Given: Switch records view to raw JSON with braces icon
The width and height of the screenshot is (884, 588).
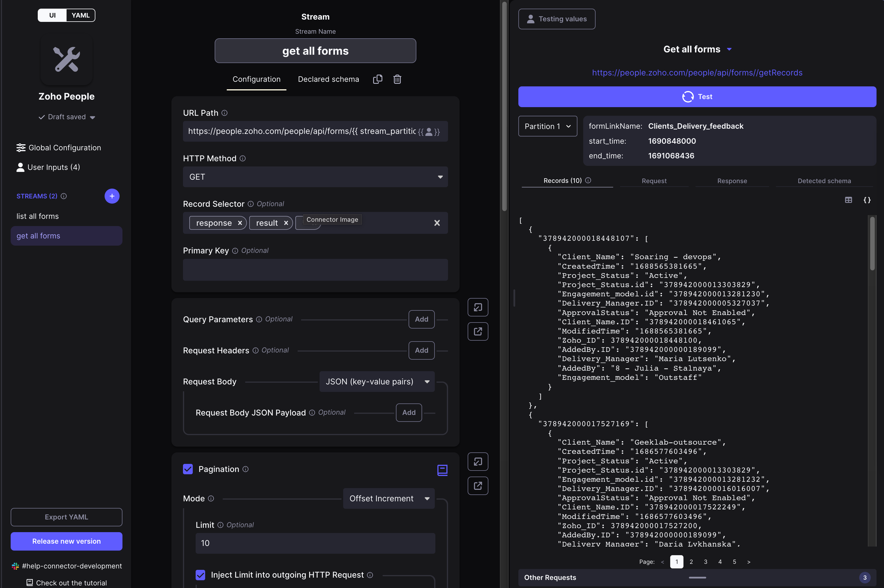Looking at the screenshot, I should point(867,200).
